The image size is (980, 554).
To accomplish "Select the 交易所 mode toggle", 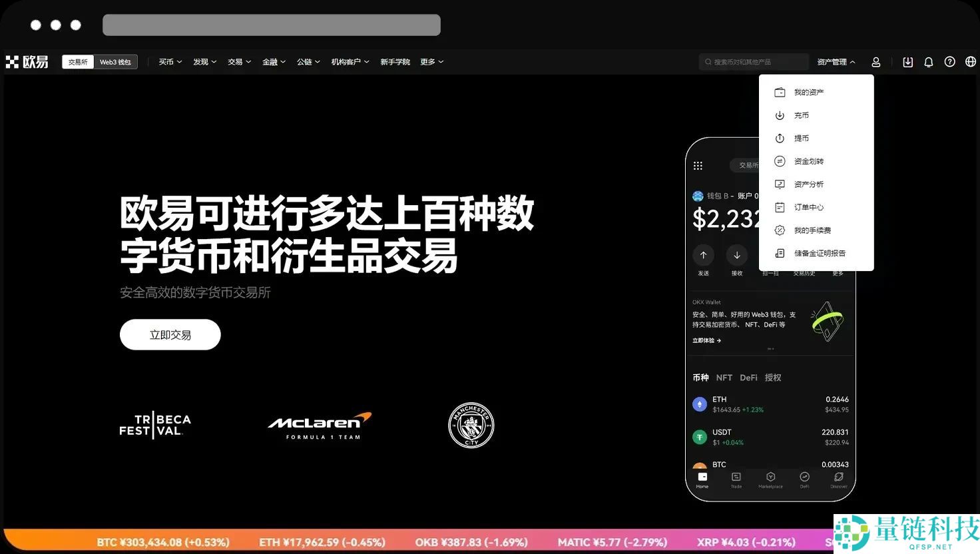I will tap(77, 61).
